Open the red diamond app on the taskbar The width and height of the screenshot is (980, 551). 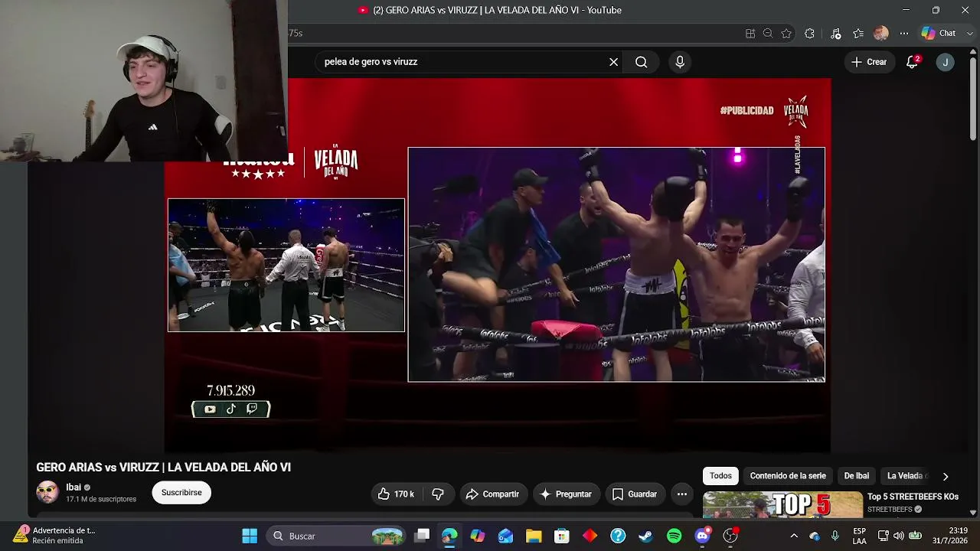pyautogui.click(x=590, y=536)
